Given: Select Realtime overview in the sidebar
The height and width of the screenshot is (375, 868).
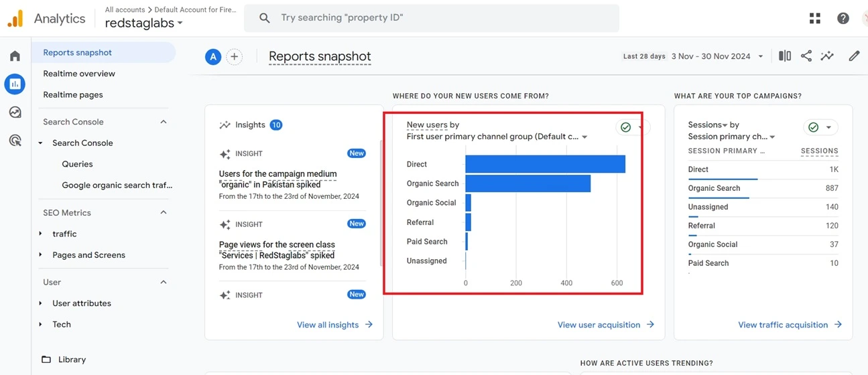Looking at the screenshot, I should [79, 74].
